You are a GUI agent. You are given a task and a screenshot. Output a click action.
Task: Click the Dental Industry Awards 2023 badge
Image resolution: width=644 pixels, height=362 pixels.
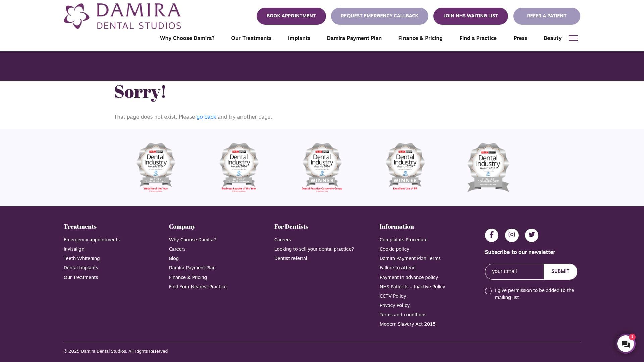click(488, 167)
